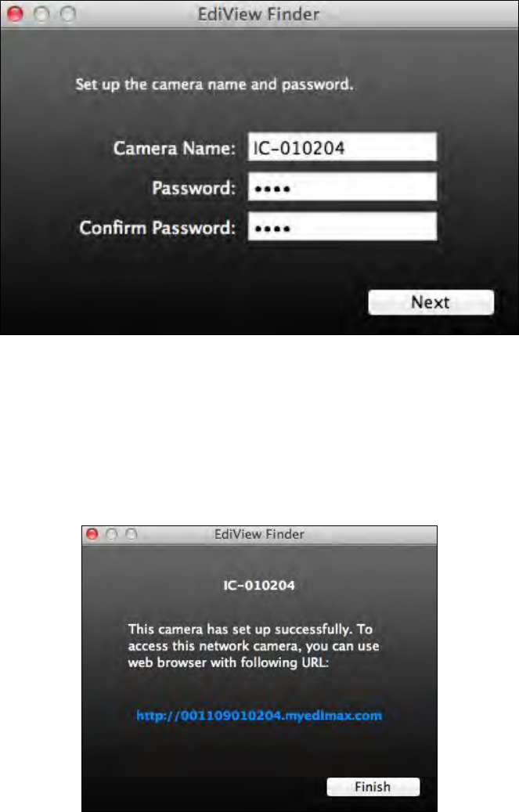Click the EdiView Finder title of setup window
This screenshot has width=519, height=812.
(x=258, y=14)
